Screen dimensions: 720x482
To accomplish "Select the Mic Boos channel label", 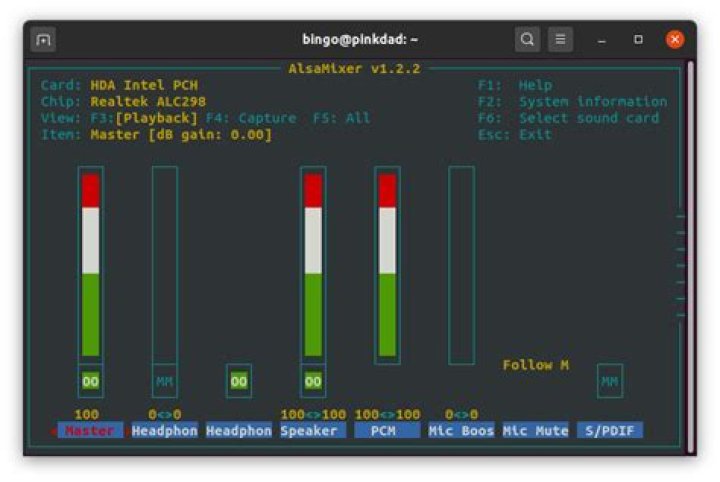I will coord(461,431).
